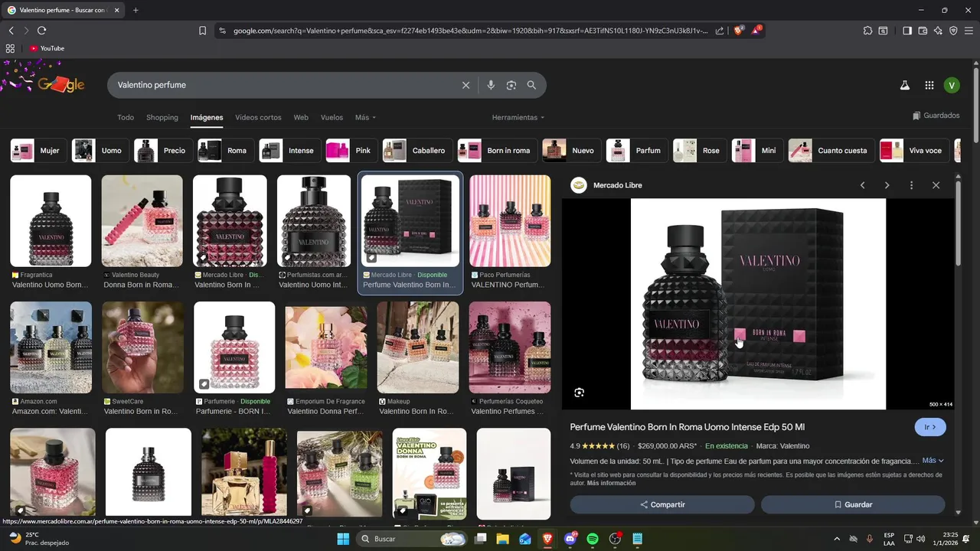Open the browser hamburger menu
Image resolution: width=980 pixels, height=551 pixels.
[969, 31]
